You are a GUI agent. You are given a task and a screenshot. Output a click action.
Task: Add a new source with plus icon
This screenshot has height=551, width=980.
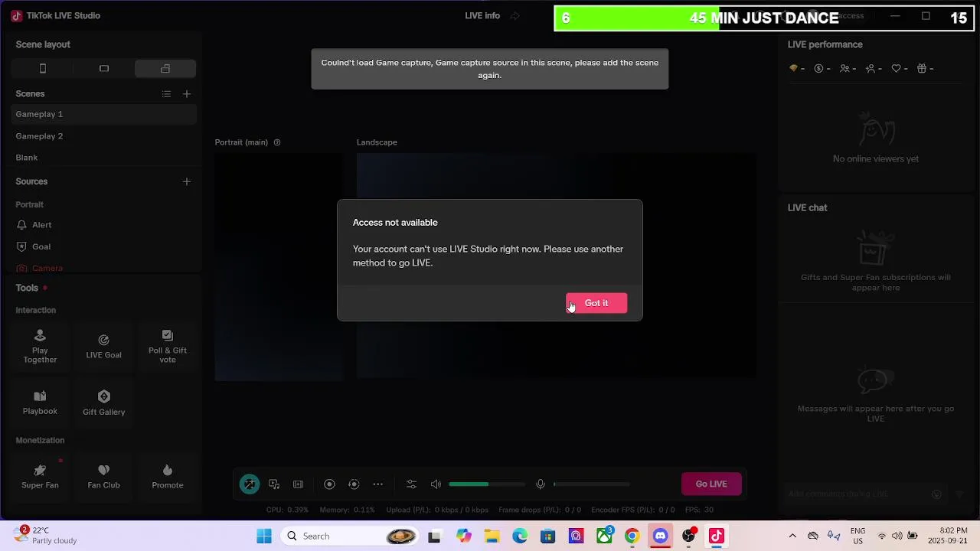click(x=187, y=181)
